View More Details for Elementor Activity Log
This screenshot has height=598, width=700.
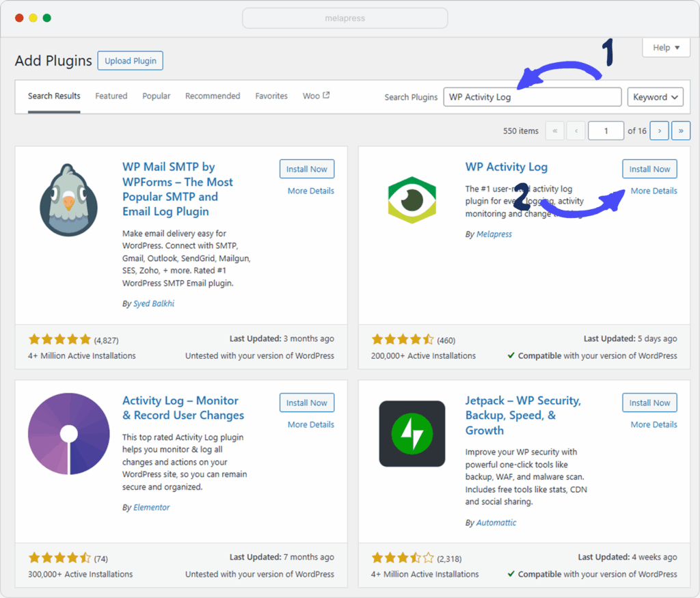pyautogui.click(x=311, y=424)
